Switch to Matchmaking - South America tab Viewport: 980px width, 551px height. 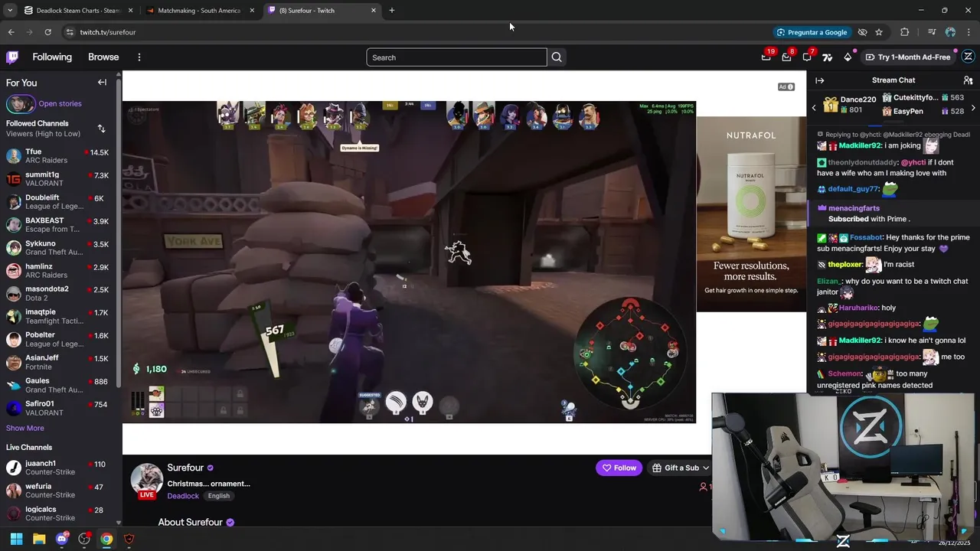click(x=200, y=11)
